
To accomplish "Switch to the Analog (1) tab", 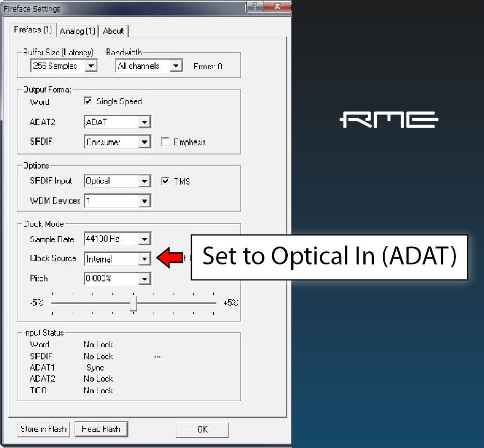I will coord(78,31).
